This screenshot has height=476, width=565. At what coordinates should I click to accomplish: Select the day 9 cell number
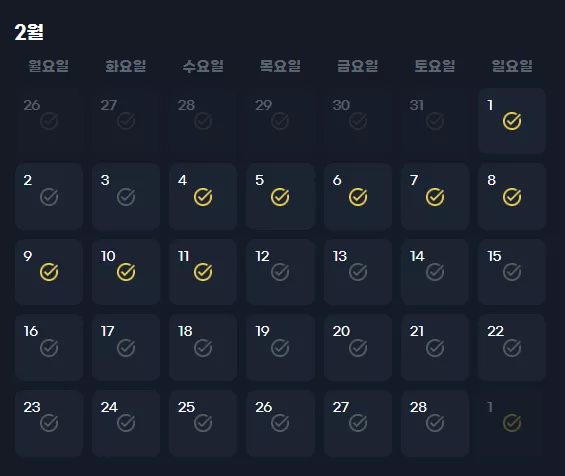coord(28,256)
